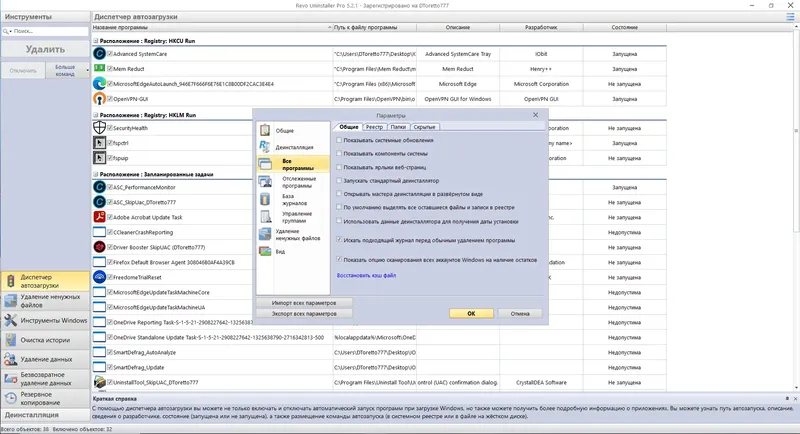Click the Driver Booster SkipUAC icon
Screen dimensions: 800x434
99,247
